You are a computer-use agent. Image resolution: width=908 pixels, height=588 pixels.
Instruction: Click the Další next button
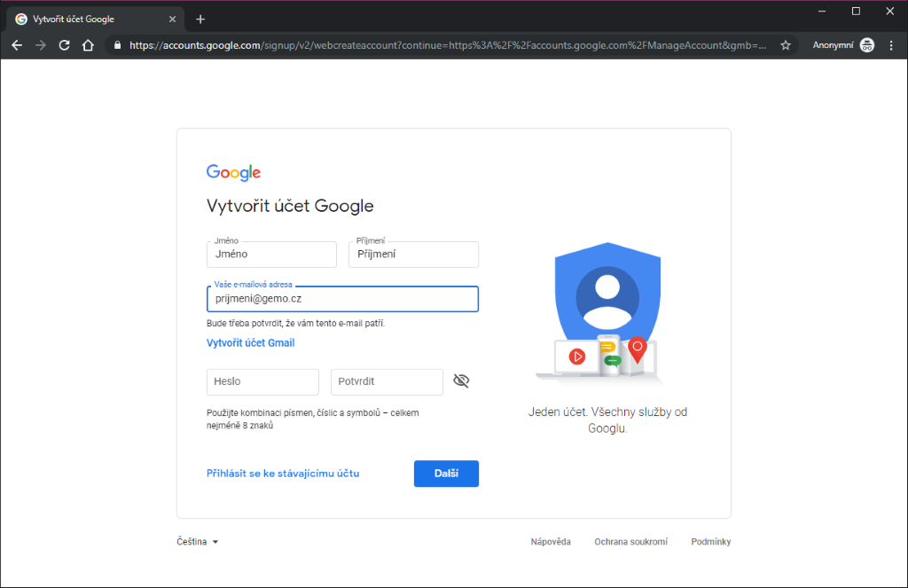[447, 474]
